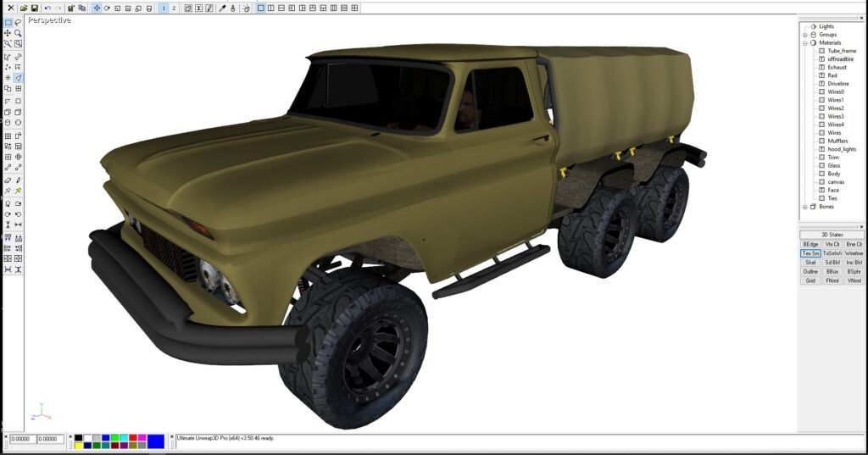Click the eyedropper icon in top toolbar

(x=222, y=8)
